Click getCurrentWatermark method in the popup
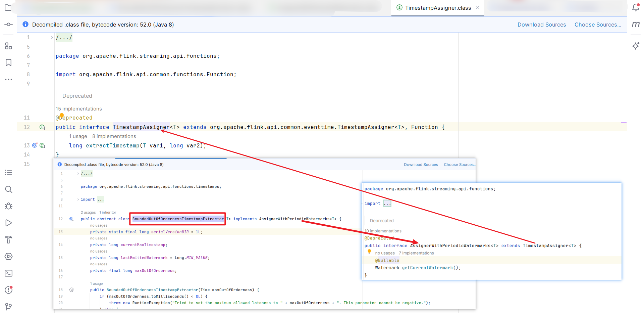This screenshot has width=644, height=313. point(427,268)
